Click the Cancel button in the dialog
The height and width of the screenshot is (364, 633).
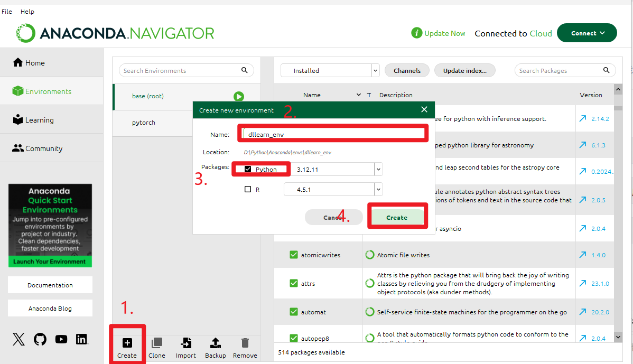333,217
